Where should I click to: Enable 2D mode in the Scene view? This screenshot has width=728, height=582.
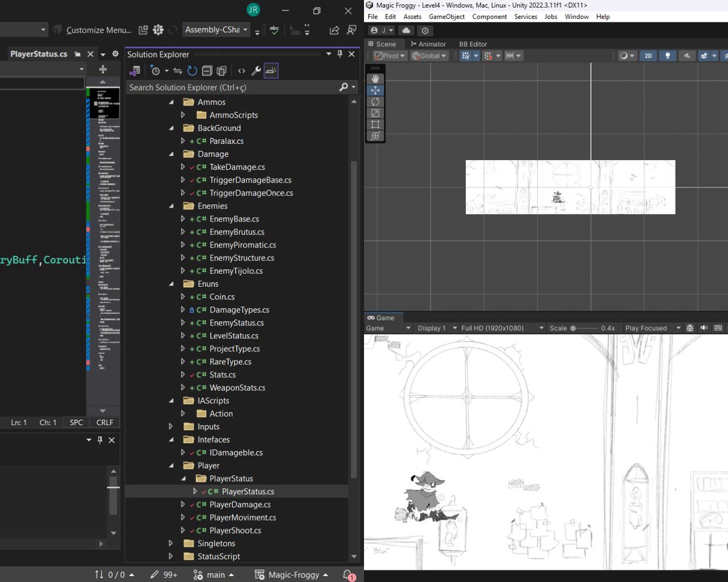[x=648, y=55]
